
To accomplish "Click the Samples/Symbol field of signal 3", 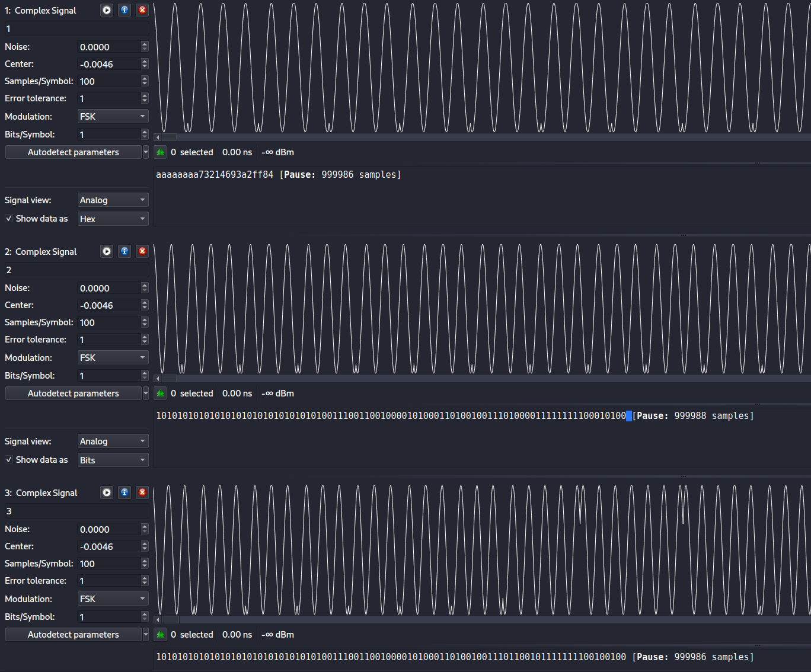I will pyautogui.click(x=109, y=564).
